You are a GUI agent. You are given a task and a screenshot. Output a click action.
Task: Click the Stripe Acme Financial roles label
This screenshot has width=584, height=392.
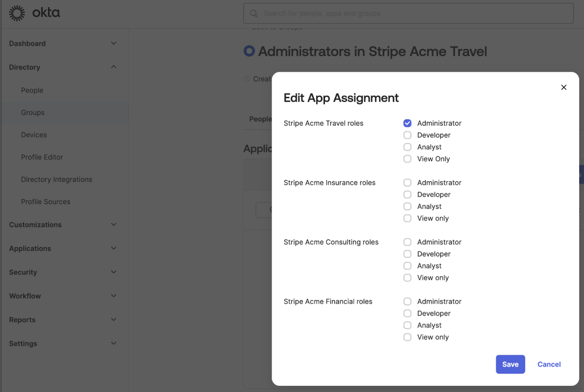pyautogui.click(x=328, y=302)
